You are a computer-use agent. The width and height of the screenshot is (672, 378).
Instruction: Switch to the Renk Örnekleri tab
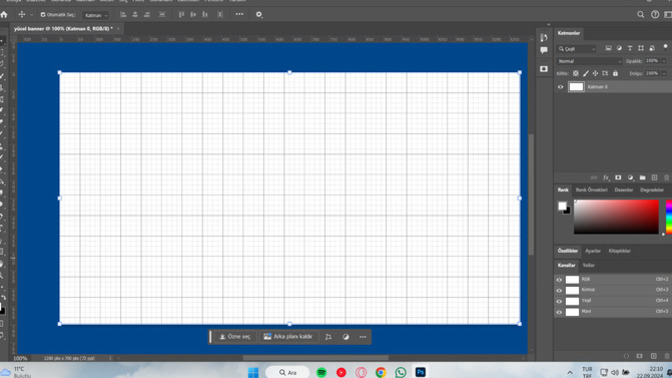point(591,190)
